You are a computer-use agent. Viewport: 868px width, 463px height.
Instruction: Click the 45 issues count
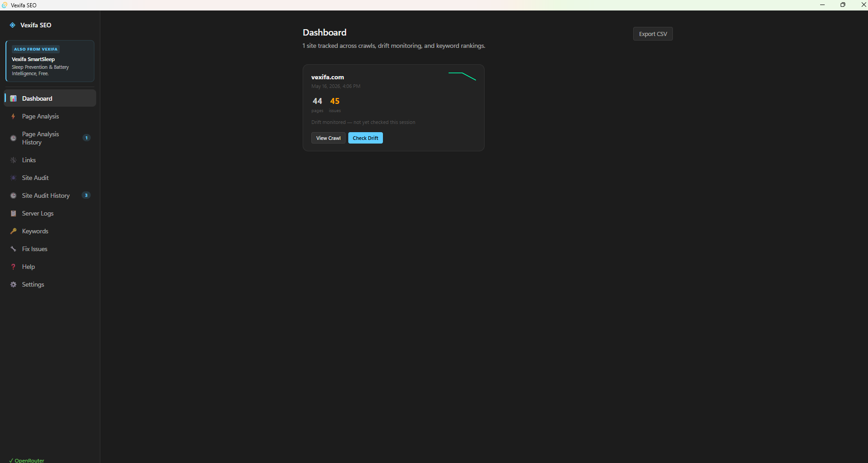point(335,101)
